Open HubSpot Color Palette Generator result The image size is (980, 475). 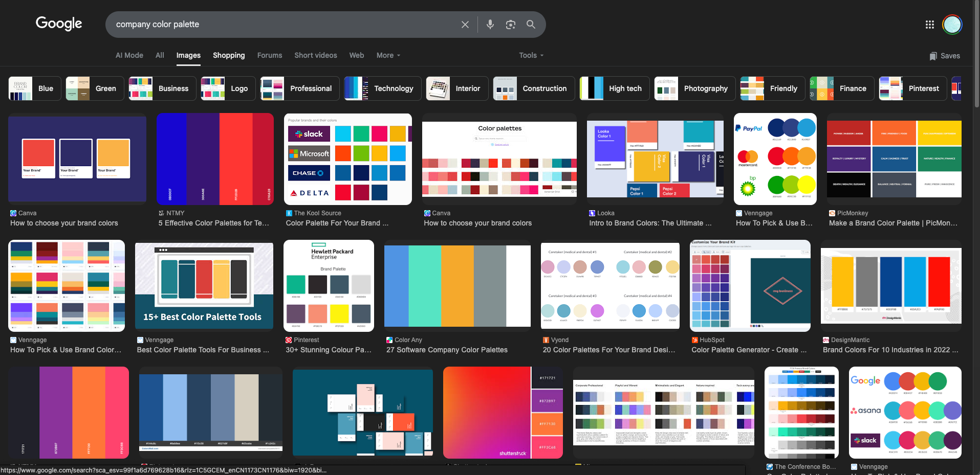pos(749,350)
